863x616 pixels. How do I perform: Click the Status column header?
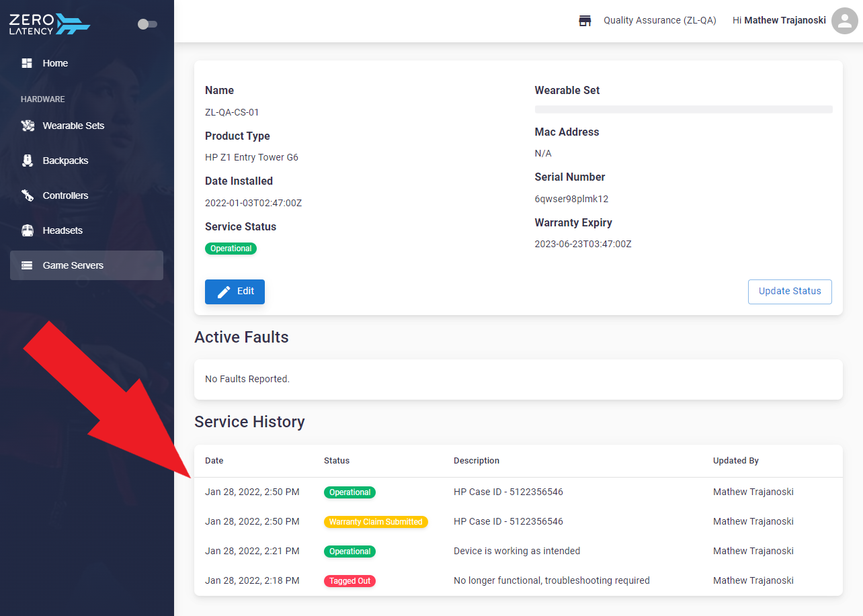coord(337,461)
